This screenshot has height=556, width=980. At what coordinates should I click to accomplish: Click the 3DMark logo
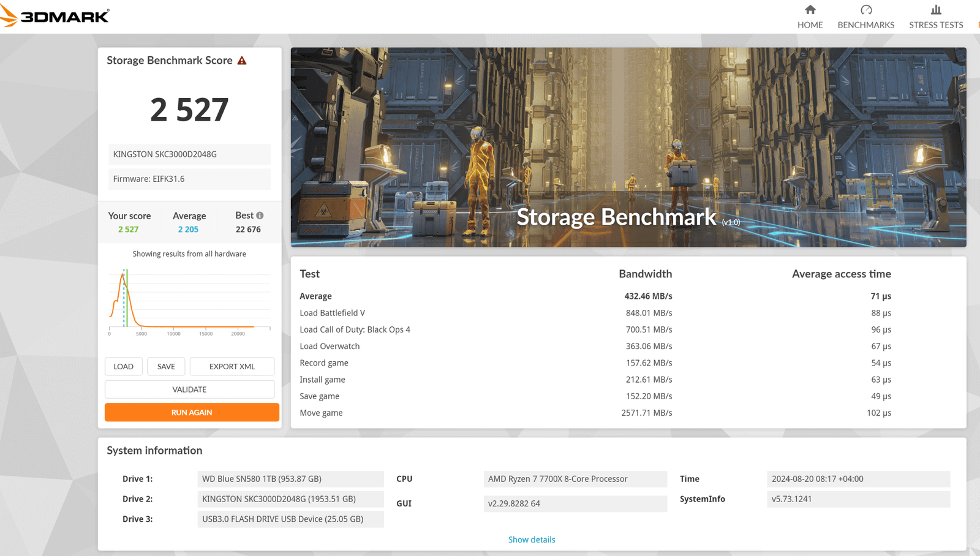(x=55, y=16)
